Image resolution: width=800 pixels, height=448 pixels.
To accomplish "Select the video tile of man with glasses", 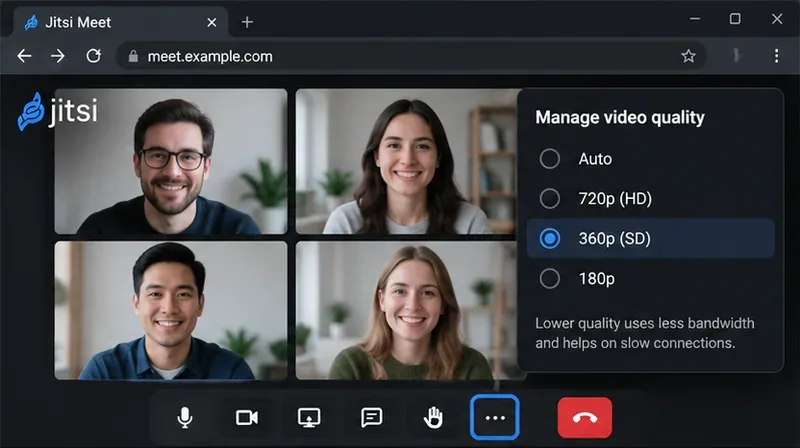I will click(171, 161).
